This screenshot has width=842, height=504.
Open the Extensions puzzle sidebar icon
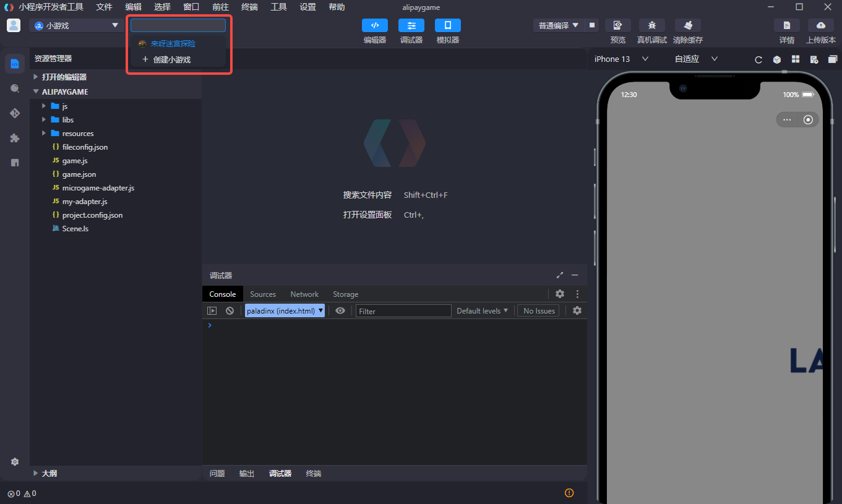[x=15, y=138]
